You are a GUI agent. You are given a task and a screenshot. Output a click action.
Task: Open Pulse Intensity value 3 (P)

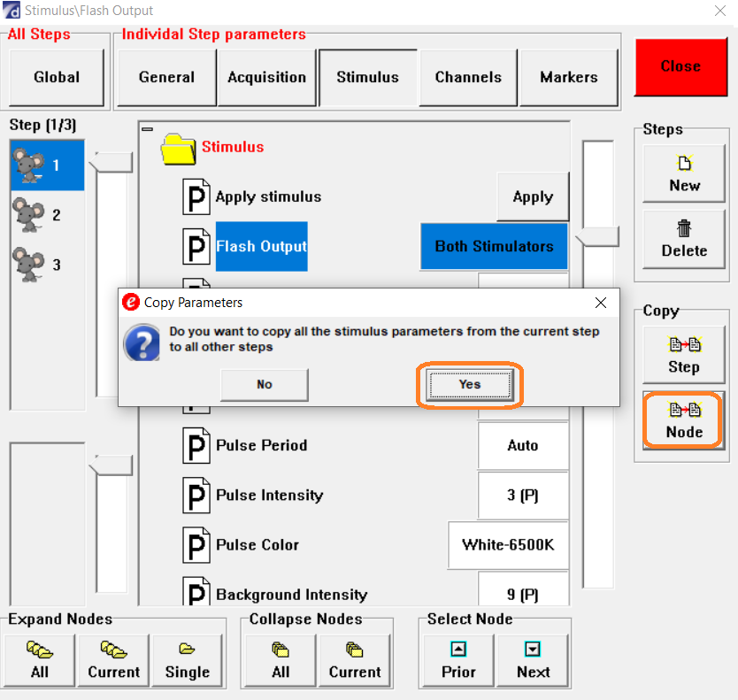pyautogui.click(x=523, y=496)
